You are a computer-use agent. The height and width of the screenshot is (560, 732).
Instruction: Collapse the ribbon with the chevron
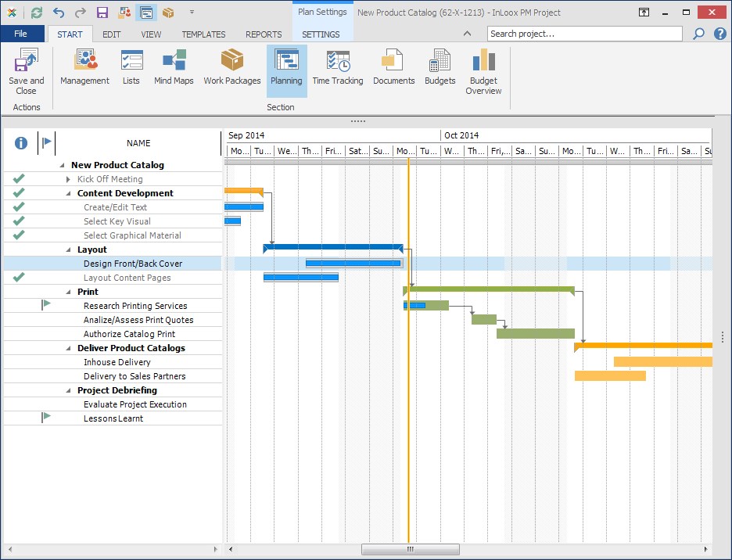point(467,34)
